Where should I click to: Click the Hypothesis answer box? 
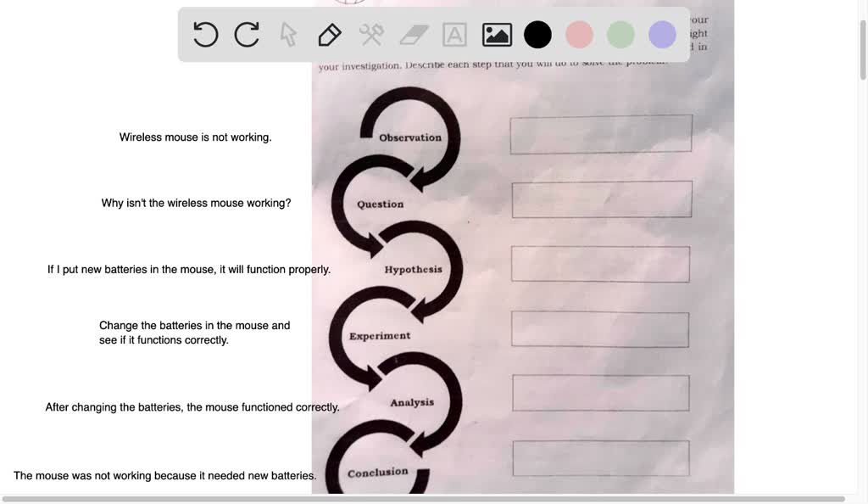click(x=602, y=263)
